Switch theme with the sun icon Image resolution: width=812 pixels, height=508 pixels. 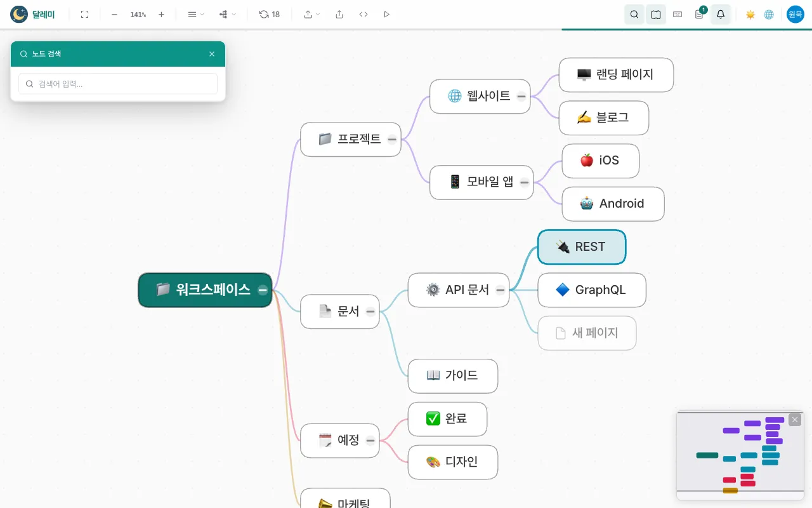[750, 14]
